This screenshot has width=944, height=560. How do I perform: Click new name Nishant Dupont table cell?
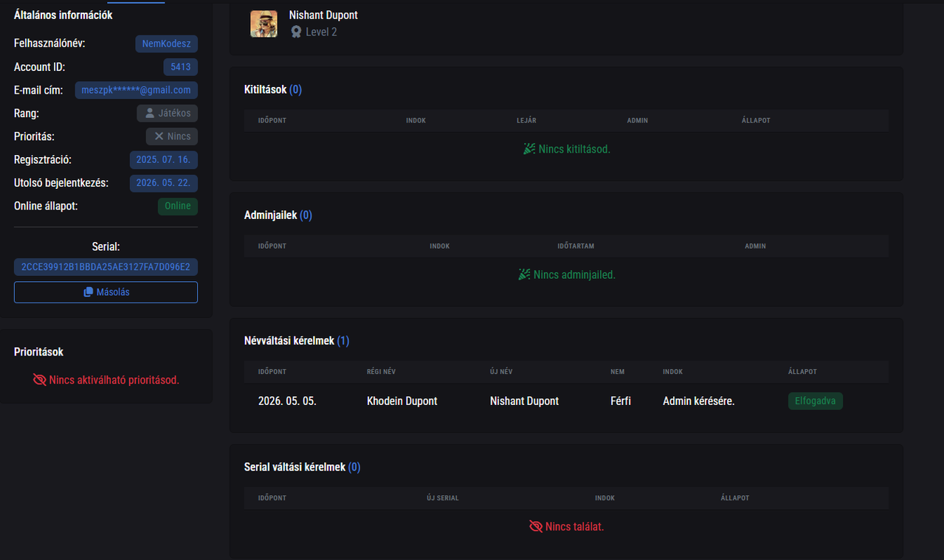click(x=524, y=401)
